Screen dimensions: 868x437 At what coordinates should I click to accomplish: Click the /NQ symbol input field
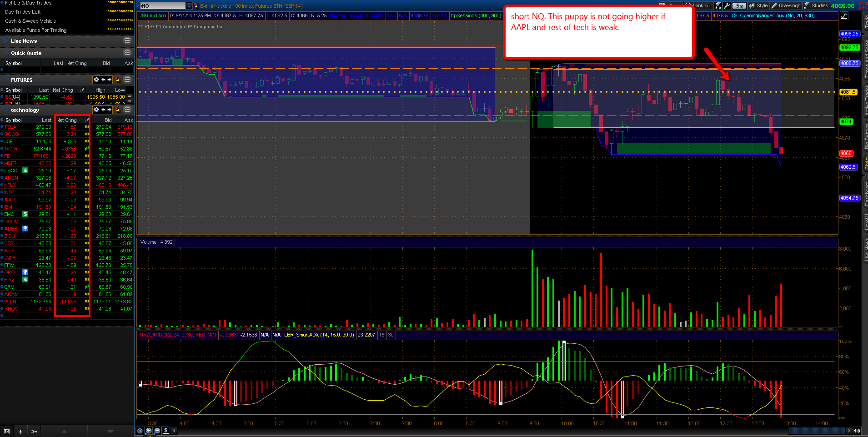(x=163, y=5)
